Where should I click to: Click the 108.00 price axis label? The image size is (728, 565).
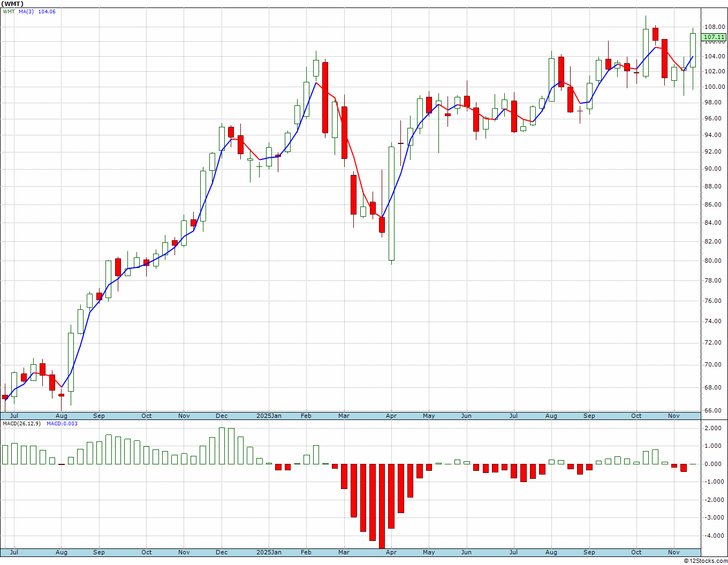point(715,27)
